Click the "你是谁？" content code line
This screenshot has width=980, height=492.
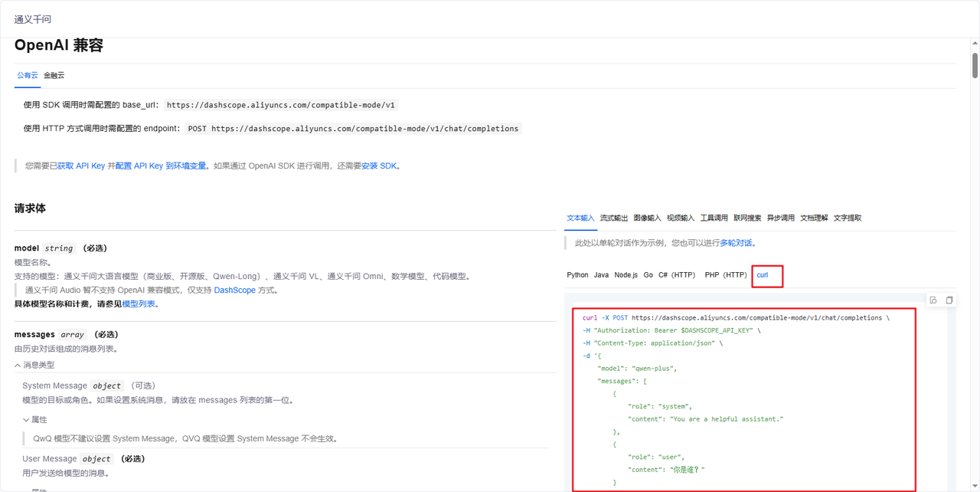tap(666, 470)
